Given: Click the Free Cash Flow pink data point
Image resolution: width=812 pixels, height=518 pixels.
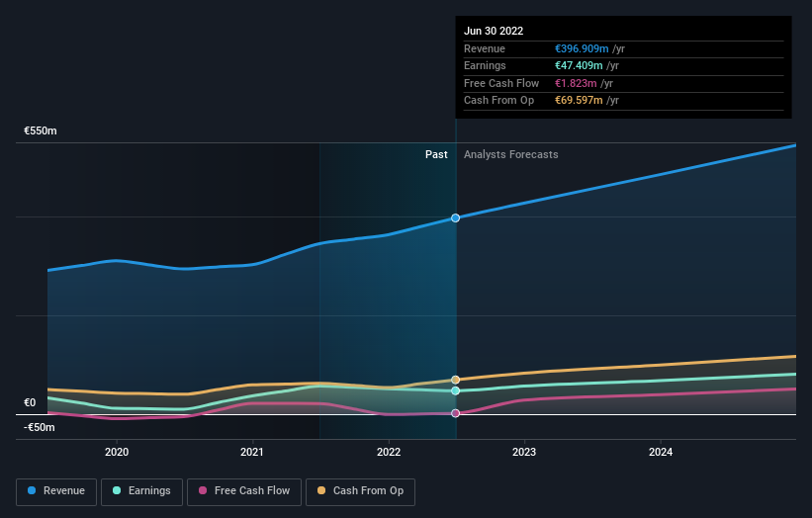Looking at the screenshot, I should (x=455, y=413).
